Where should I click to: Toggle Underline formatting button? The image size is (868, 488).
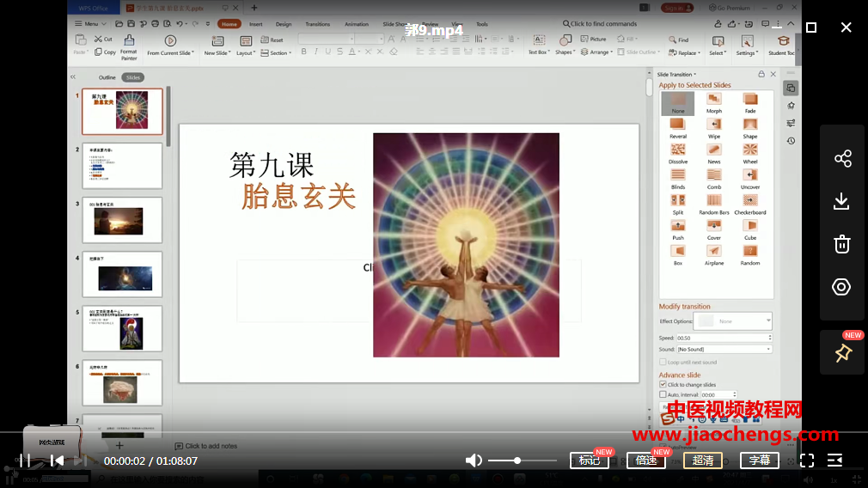(x=327, y=52)
